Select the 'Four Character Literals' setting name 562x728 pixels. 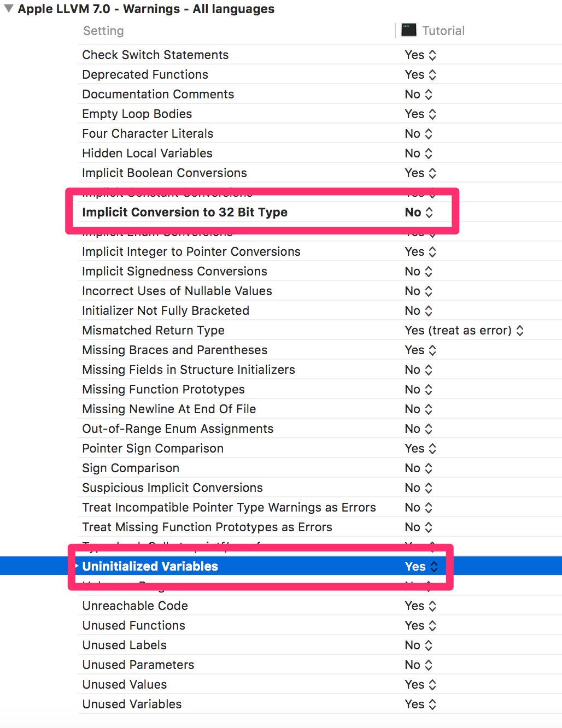pos(148,133)
